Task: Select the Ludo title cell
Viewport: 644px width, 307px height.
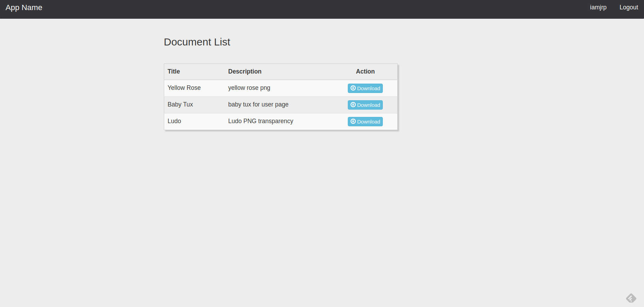Action: pos(174,121)
